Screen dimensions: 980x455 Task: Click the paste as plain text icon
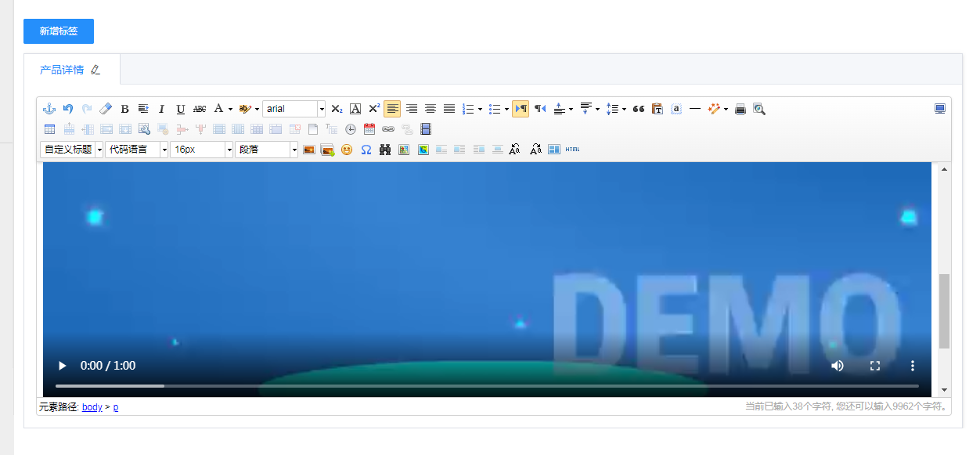(x=658, y=109)
